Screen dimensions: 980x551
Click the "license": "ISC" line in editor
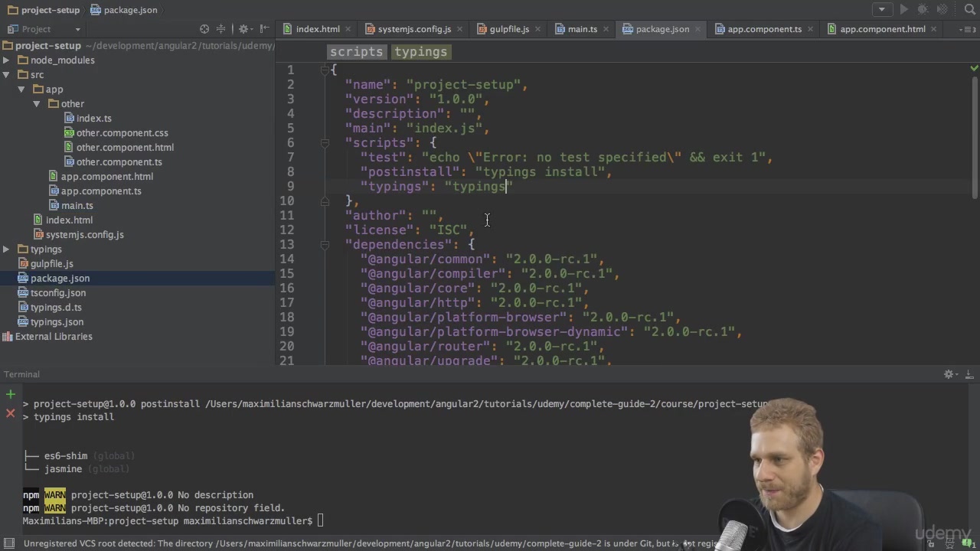coord(410,230)
